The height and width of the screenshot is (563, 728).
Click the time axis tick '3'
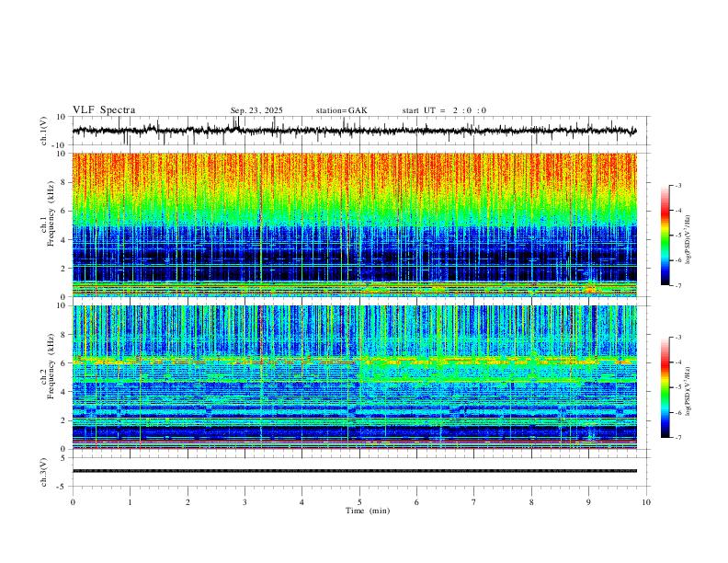[x=245, y=502]
